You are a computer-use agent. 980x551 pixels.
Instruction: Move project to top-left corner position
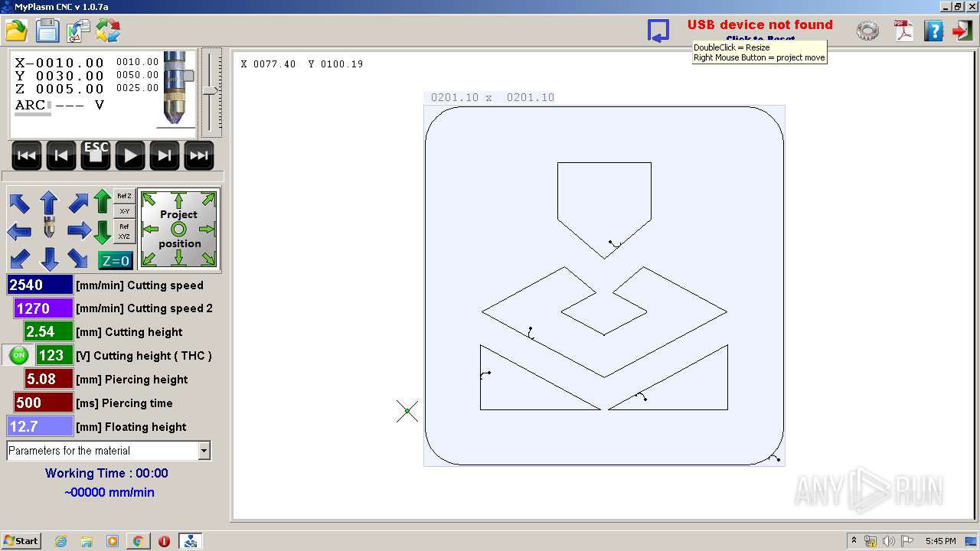click(149, 200)
